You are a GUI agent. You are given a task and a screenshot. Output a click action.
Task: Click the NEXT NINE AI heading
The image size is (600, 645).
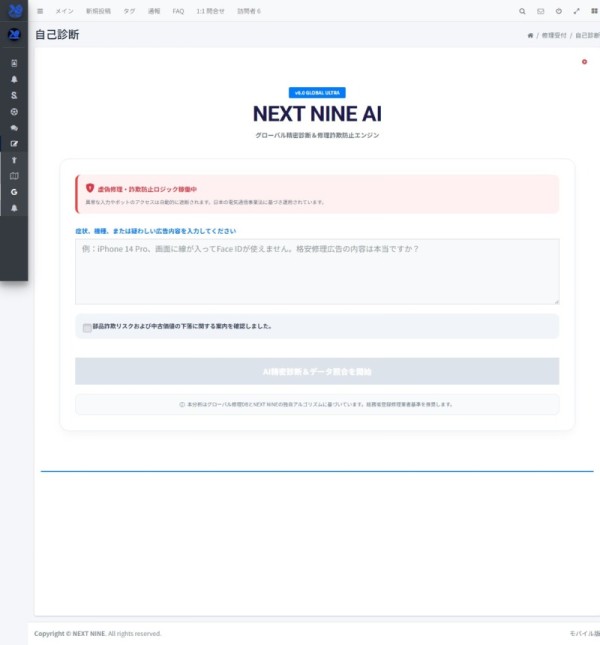coord(317,114)
